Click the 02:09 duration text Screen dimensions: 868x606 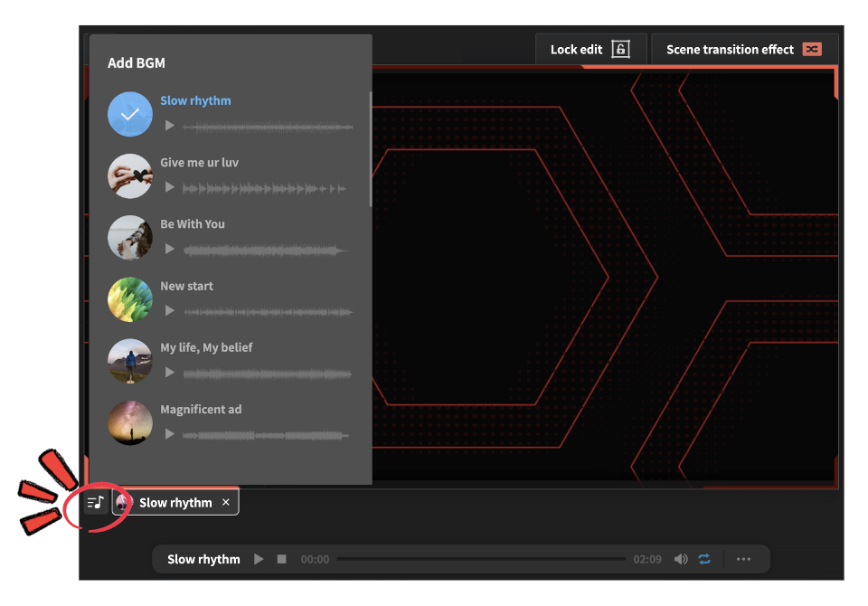647,560
